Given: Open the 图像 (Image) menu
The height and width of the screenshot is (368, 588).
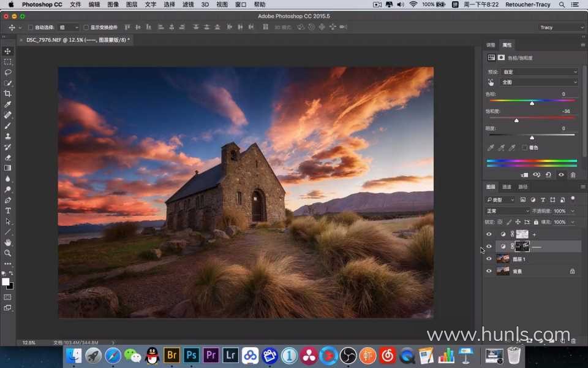Looking at the screenshot, I should [113, 4].
